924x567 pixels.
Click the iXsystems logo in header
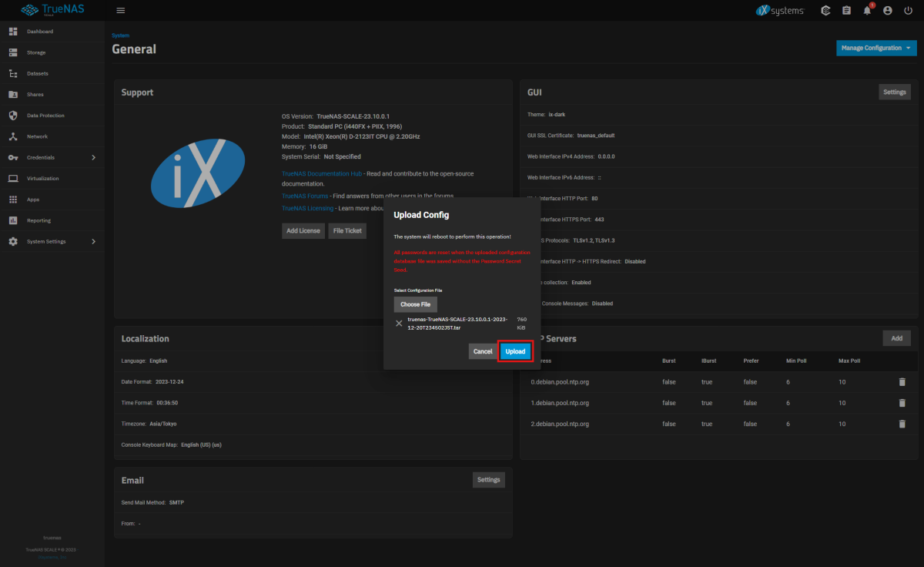click(779, 11)
